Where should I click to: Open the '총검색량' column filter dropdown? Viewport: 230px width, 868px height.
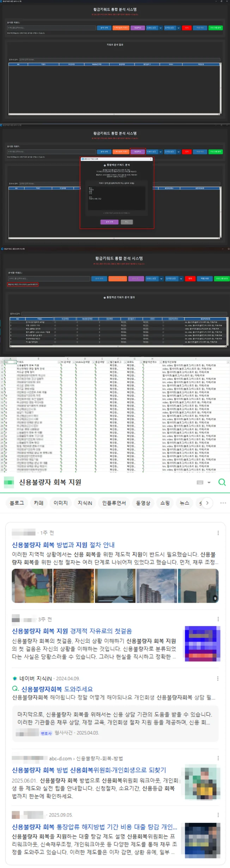108,362
